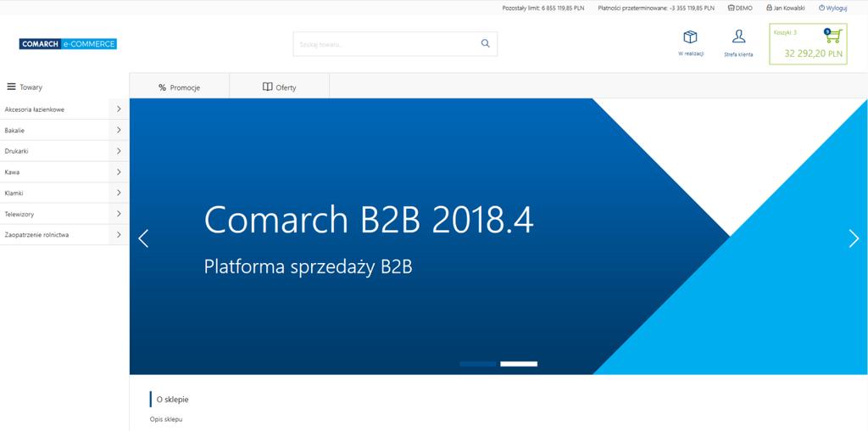Click the Towary menu heading
Screen dimensions: 868x431
point(31,87)
